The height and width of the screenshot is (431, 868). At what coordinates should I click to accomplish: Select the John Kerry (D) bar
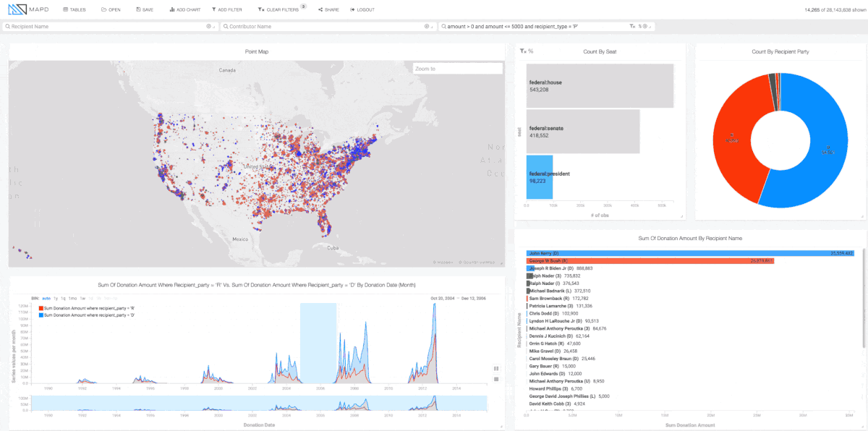[x=690, y=253]
